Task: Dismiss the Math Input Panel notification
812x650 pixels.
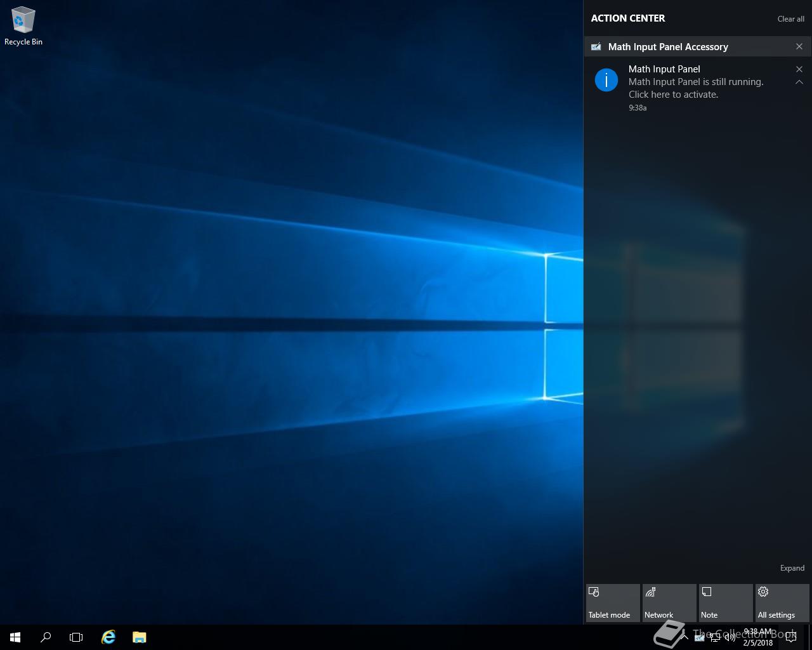Action: point(799,69)
